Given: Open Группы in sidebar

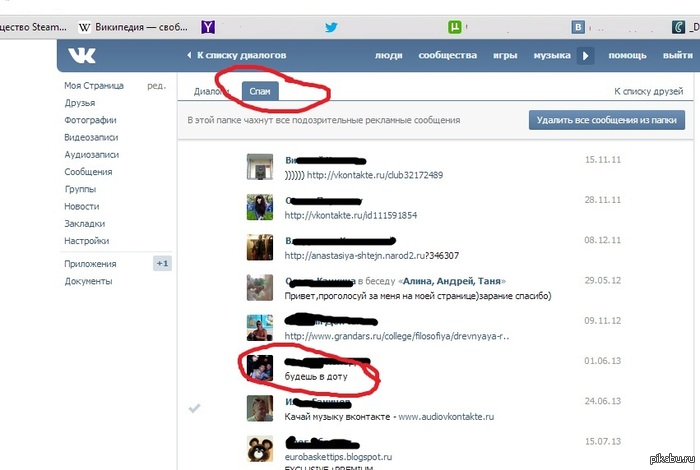Looking at the screenshot, I should point(80,189).
